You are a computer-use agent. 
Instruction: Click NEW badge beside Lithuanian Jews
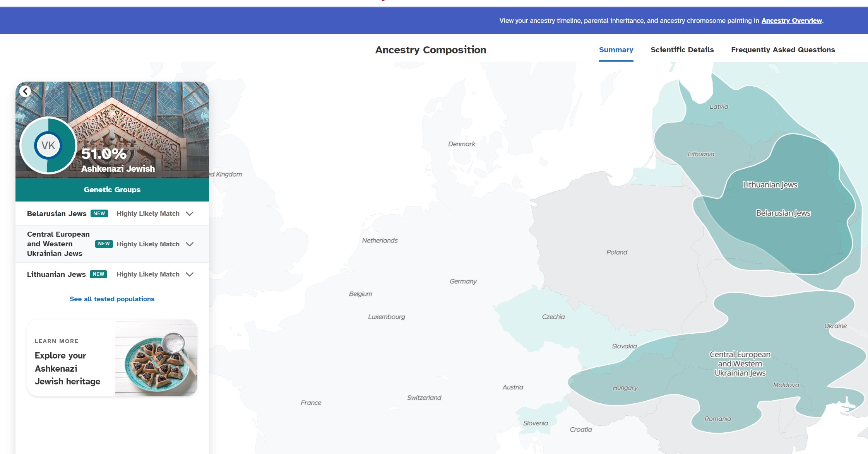98,274
